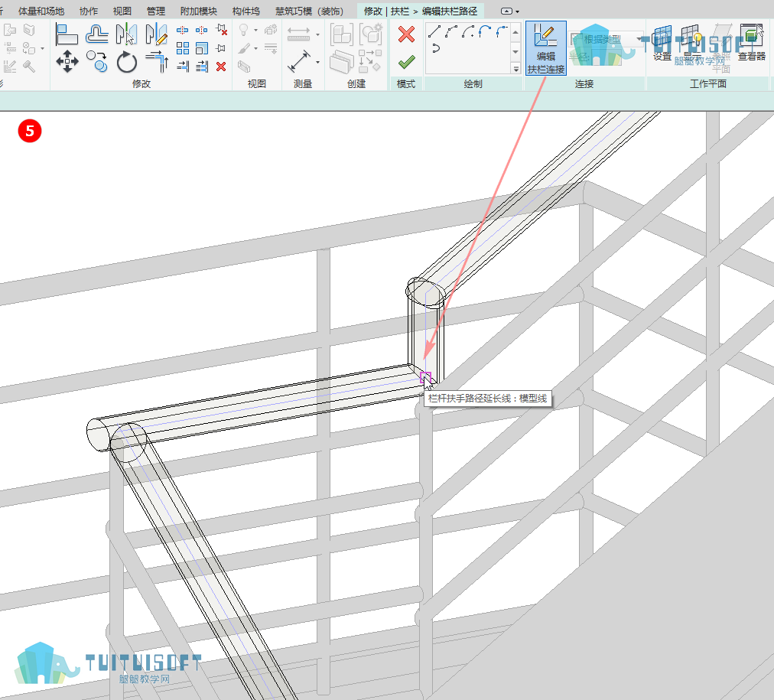Switch to 协作 ribbon tab
The height and width of the screenshot is (700, 774).
click(89, 11)
